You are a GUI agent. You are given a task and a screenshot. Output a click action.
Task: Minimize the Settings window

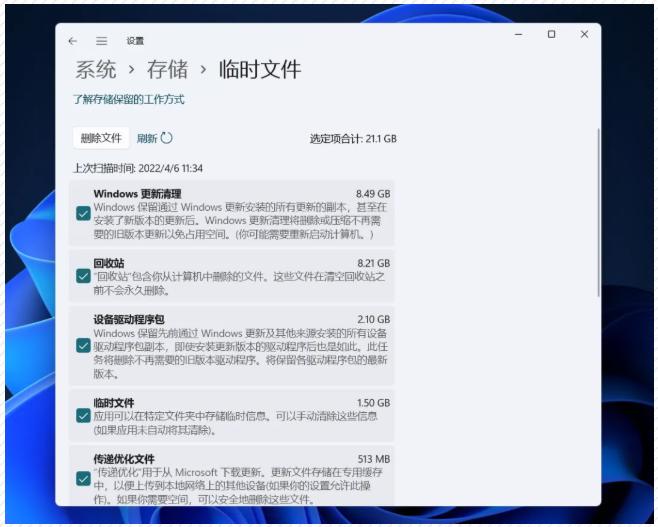tap(518, 34)
